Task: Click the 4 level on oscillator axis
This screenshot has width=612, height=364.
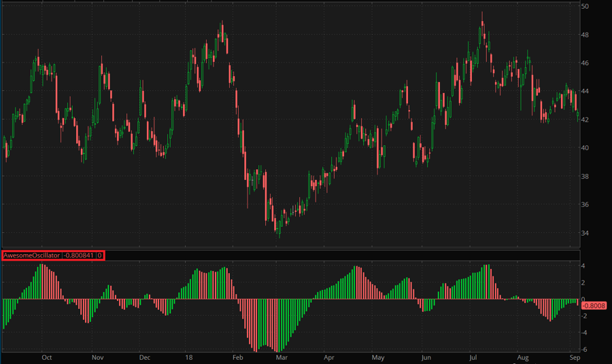Action: [583, 266]
